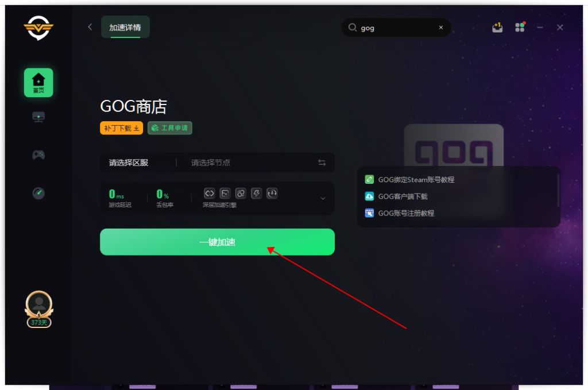The width and height of the screenshot is (588, 390).
Task: Click the tutorial list scrollbar
Action: (558, 191)
